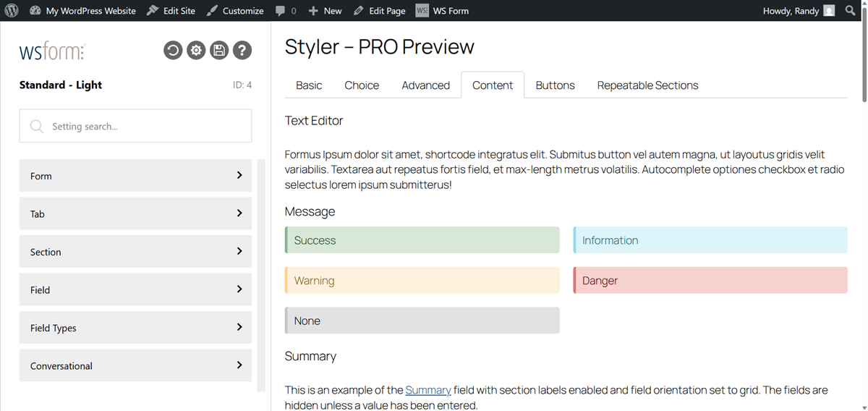
Task: Click the WordPress logo in admin bar
Action: tap(12, 11)
